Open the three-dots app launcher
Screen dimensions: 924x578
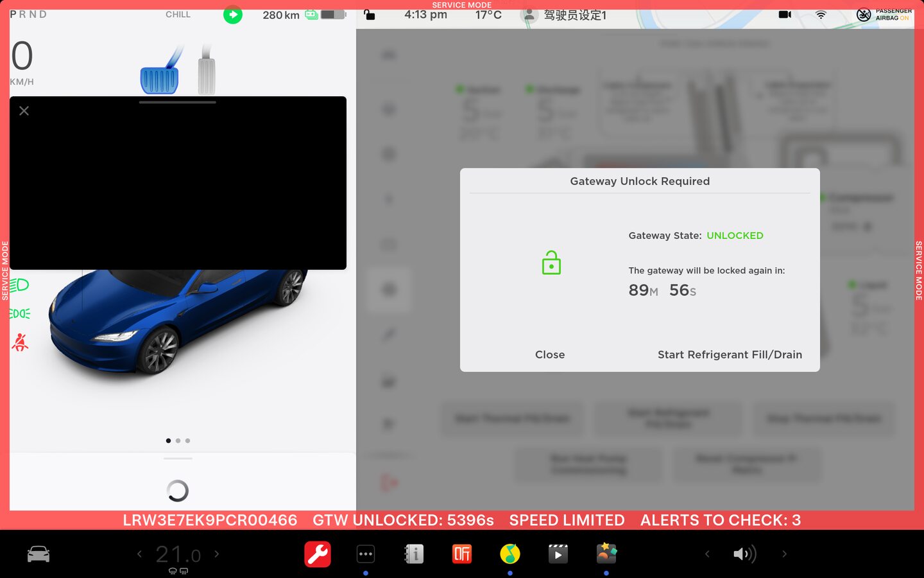tap(366, 554)
